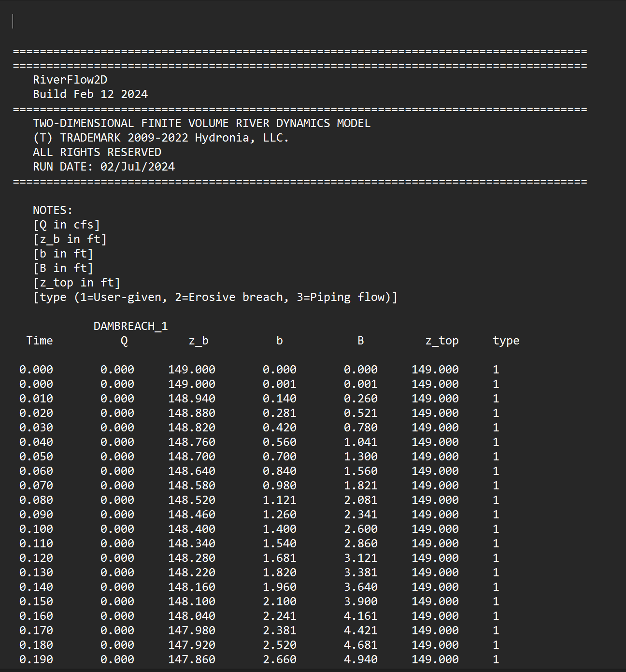Click the [z_top in ft] note line

tap(76, 283)
